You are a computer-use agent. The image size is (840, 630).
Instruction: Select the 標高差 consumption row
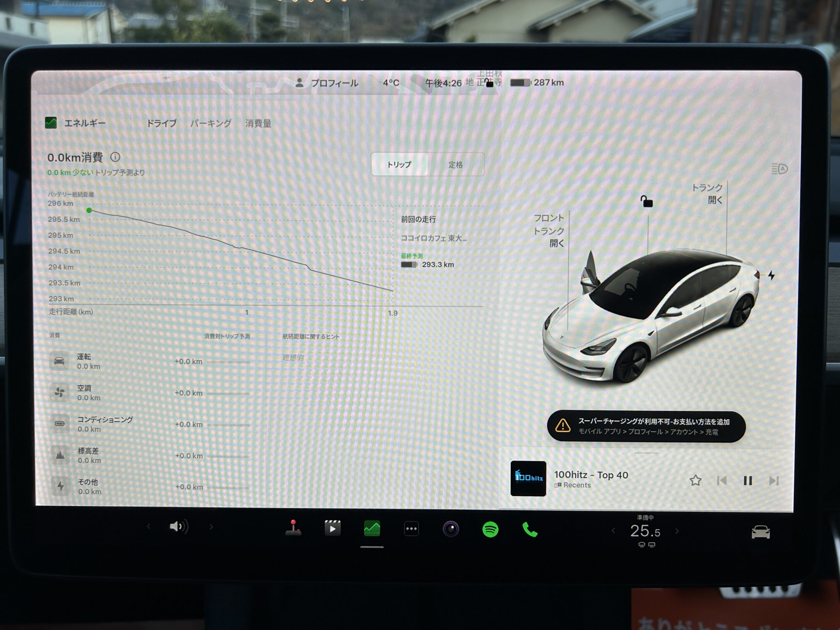point(150,455)
